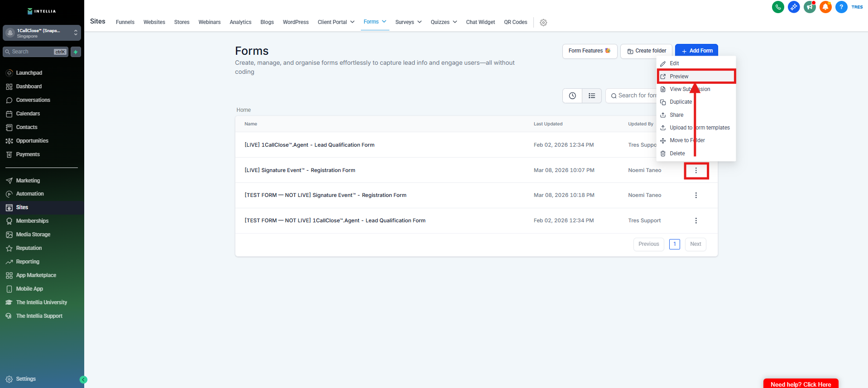Open the orange notifications bell
Screen dimensions: 868x388
pyautogui.click(x=825, y=7)
